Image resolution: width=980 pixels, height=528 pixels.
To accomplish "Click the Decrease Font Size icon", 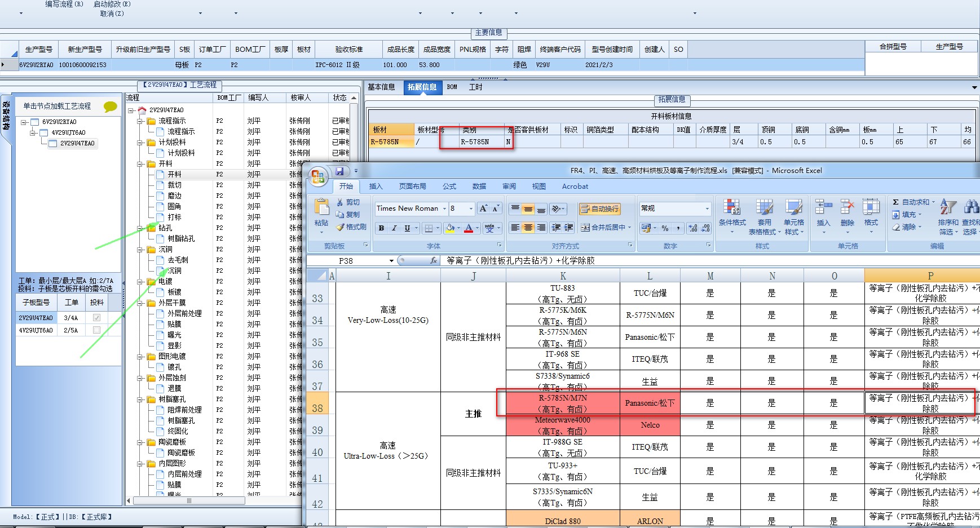I will point(496,208).
